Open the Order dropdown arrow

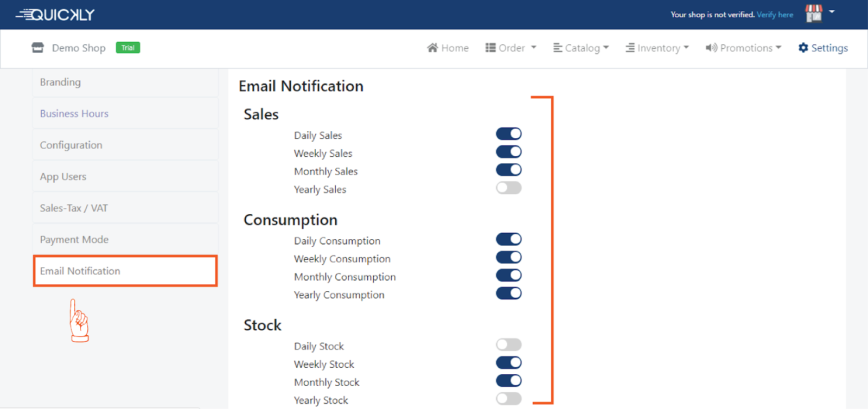pyautogui.click(x=533, y=48)
